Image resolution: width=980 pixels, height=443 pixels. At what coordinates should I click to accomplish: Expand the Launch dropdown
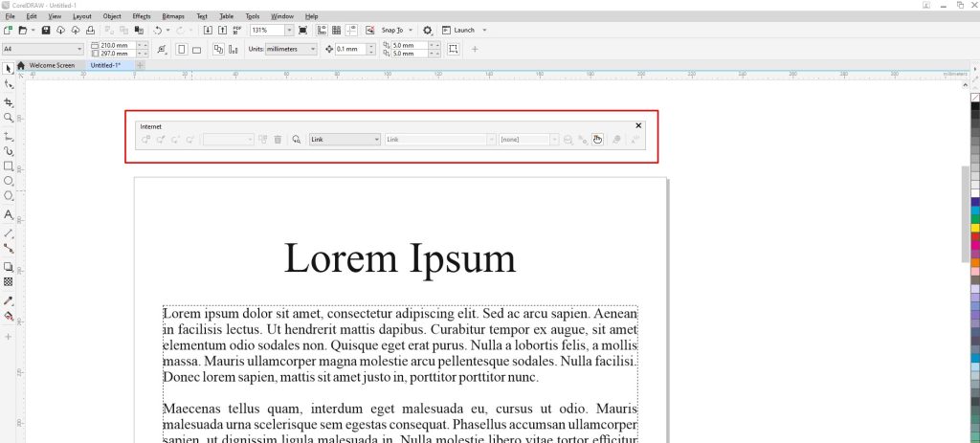[x=484, y=30]
